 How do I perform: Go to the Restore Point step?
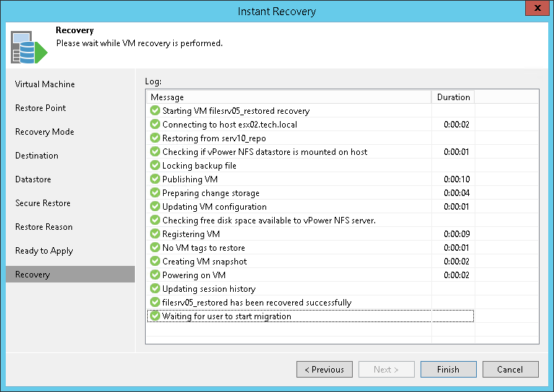coord(40,108)
